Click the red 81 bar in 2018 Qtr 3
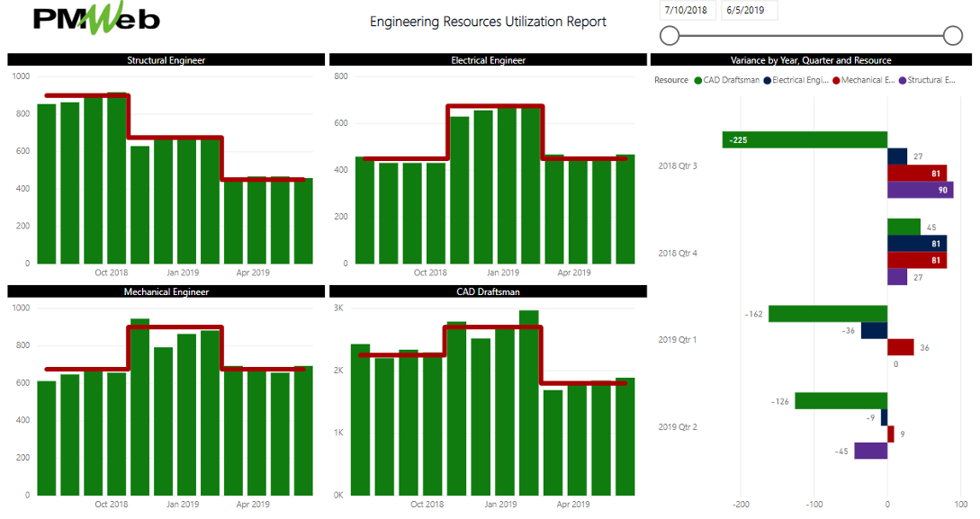 coord(917,173)
